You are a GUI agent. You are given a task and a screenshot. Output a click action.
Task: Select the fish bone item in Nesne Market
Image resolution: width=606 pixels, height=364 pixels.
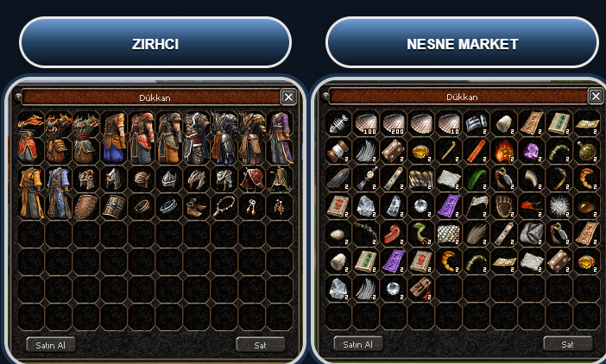(x=338, y=123)
